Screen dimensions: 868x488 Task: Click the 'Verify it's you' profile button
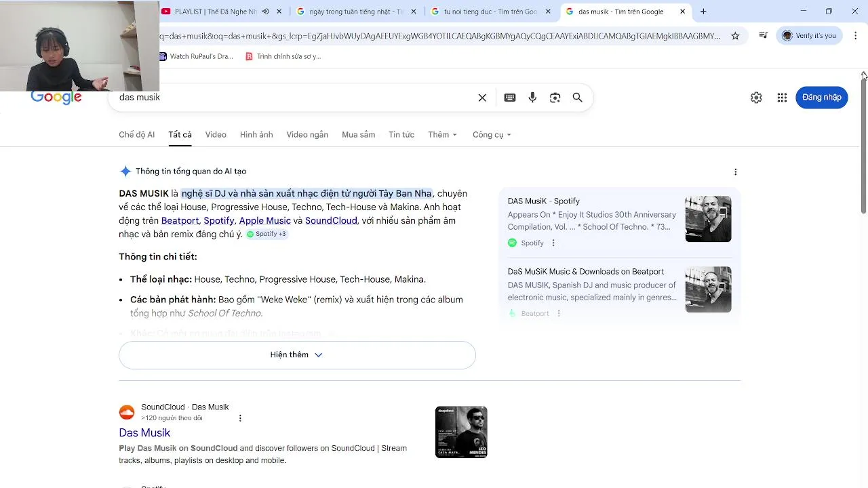(810, 35)
